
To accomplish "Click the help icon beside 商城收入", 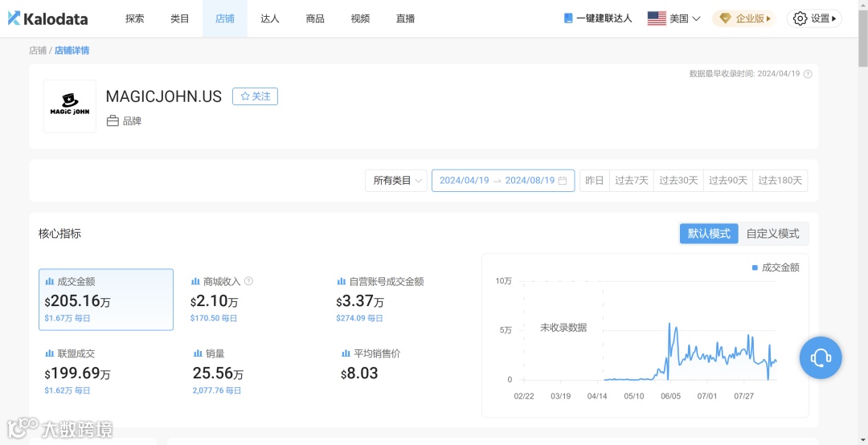I will (248, 281).
